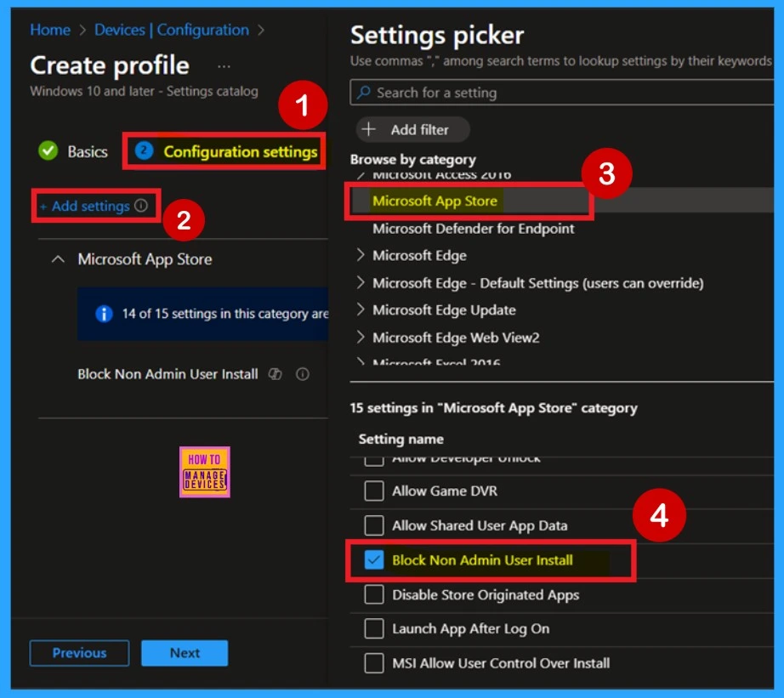
Task: Open the ellipsis menu next to Create profile
Action: click(224, 66)
